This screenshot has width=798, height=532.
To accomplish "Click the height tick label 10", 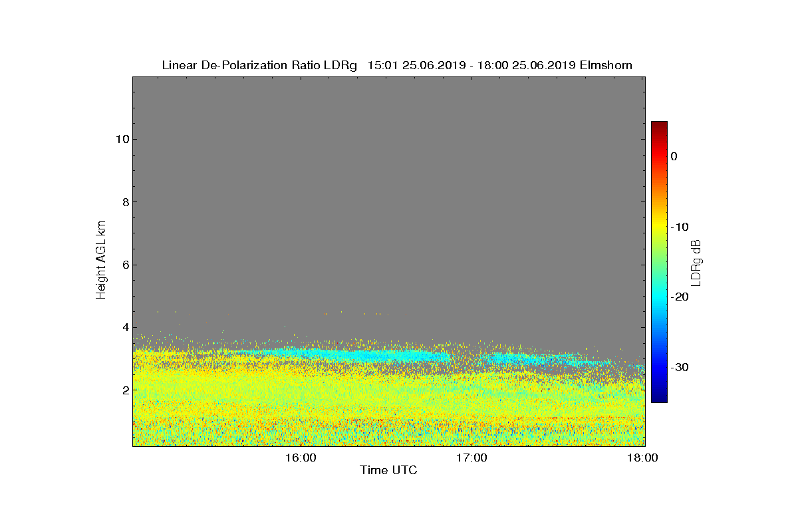I will click(x=122, y=139).
